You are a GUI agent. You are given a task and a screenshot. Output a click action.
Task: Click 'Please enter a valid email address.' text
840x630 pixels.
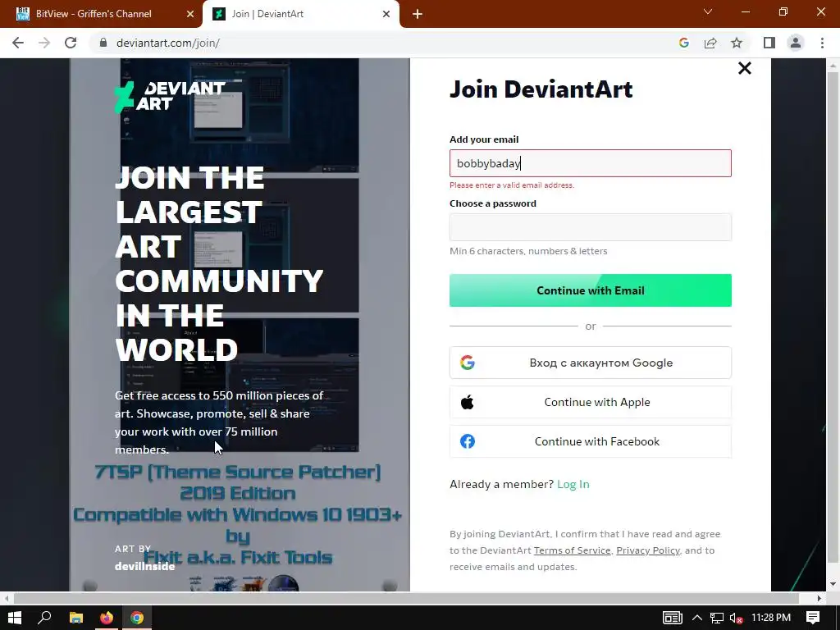(x=512, y=185)
